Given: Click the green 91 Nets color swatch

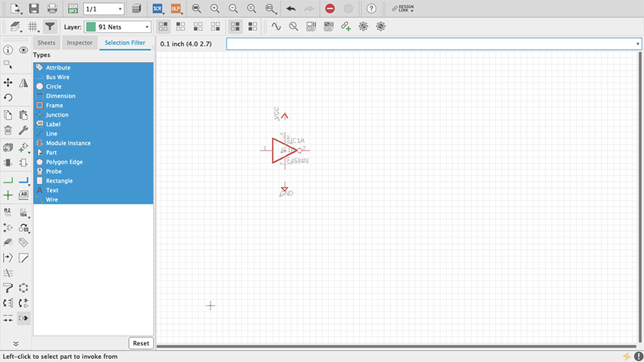Looking at the screenshot, I should [x=91, y=27].
